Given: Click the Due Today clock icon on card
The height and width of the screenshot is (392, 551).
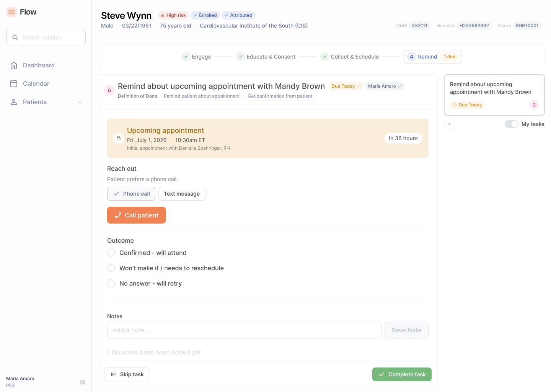Looking at the screenshot, I should [x=455, y=105].
